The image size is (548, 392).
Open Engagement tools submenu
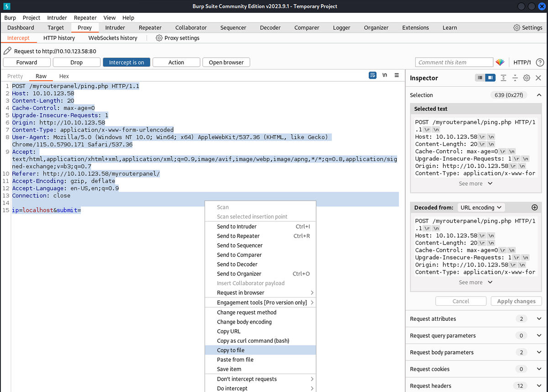pos(260,303)
